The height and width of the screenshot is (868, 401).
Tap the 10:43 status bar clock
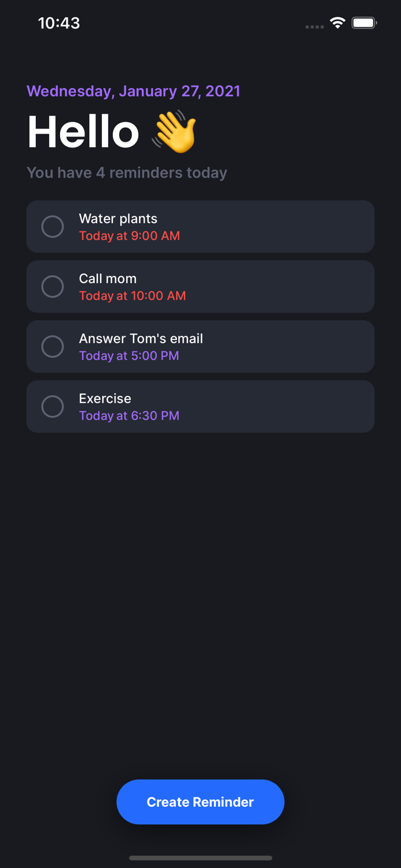[x=59, y=23]
